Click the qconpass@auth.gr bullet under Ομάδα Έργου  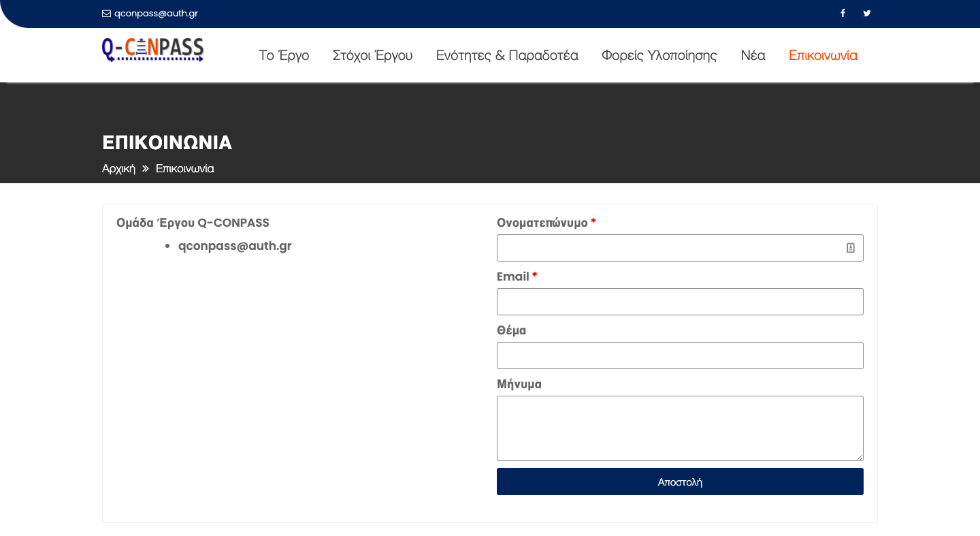[235, 246]
